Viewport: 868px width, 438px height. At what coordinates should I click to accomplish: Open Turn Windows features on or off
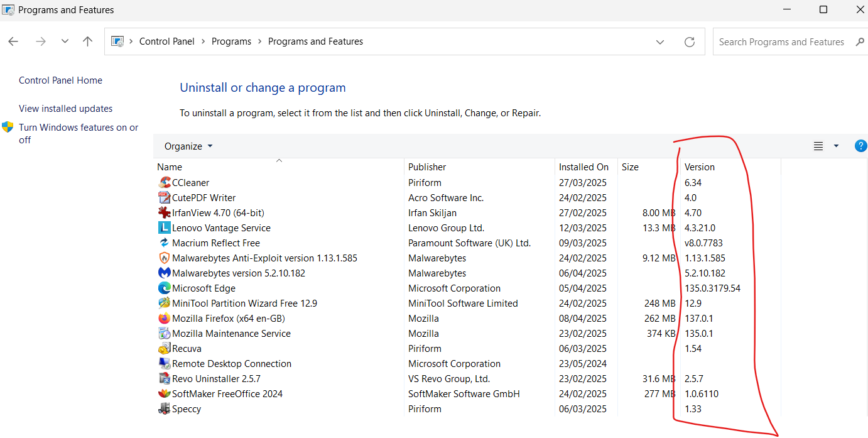pyautogui.click(x=79, y=133)
